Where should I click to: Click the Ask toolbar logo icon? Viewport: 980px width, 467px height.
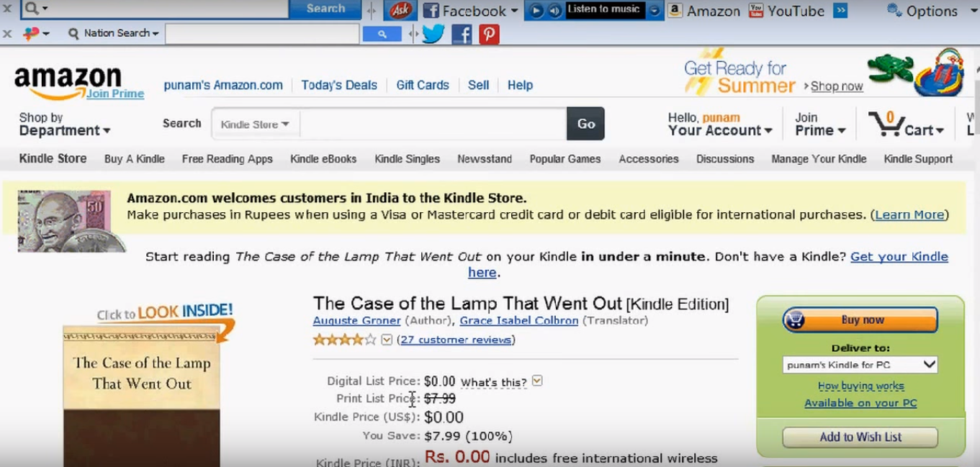[x=400, y=10]
